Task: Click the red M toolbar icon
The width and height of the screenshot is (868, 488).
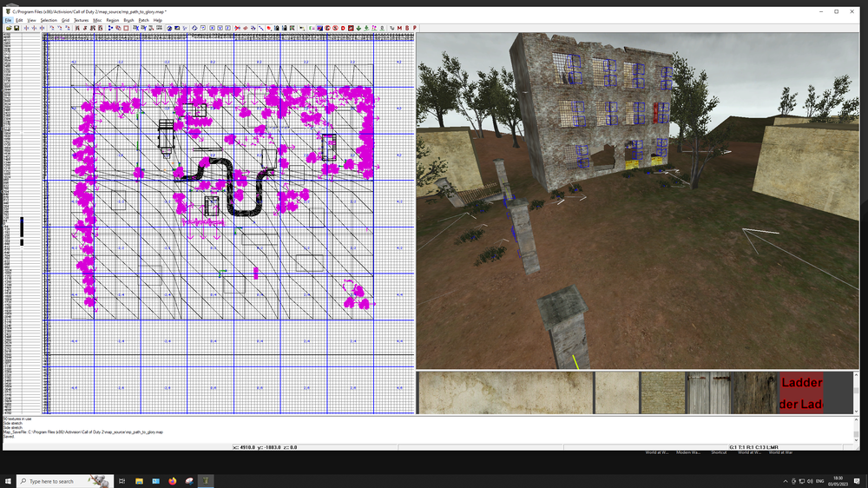Action: (x=399, y=28)
